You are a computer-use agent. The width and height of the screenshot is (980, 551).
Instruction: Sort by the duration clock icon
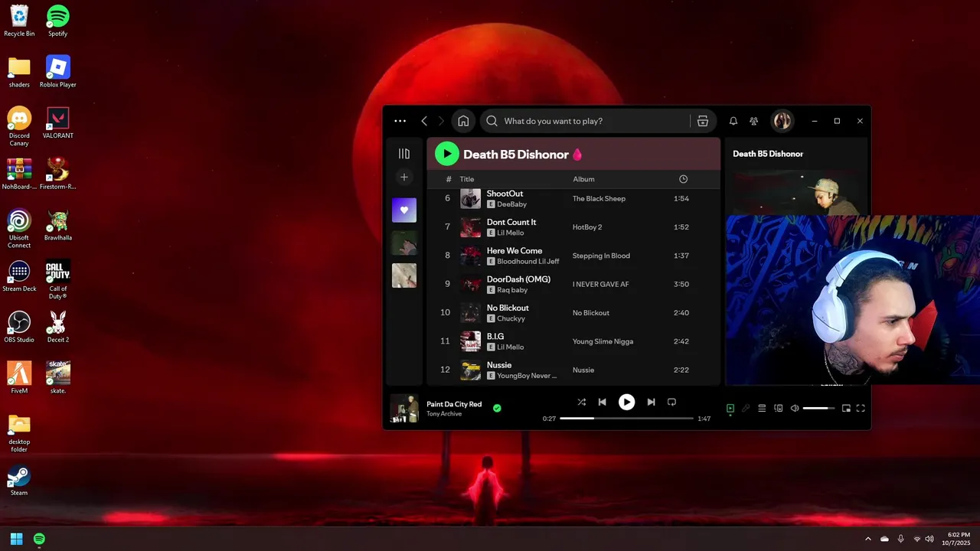coord(683,179)
